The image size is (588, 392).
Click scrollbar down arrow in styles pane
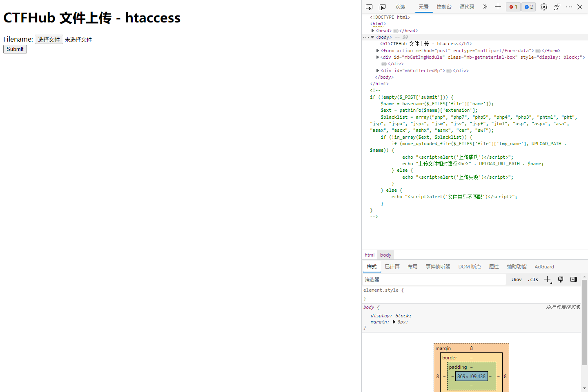tap(584, 388)
